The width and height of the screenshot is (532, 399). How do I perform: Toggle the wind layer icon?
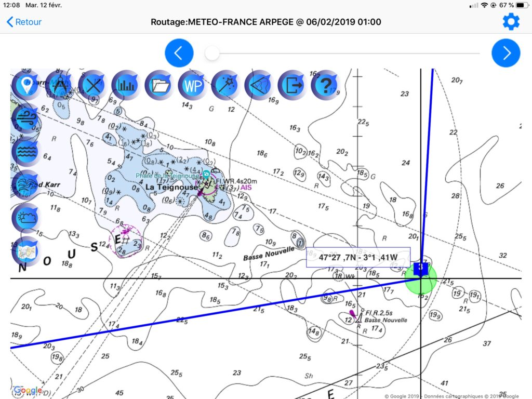coord(27,118)
